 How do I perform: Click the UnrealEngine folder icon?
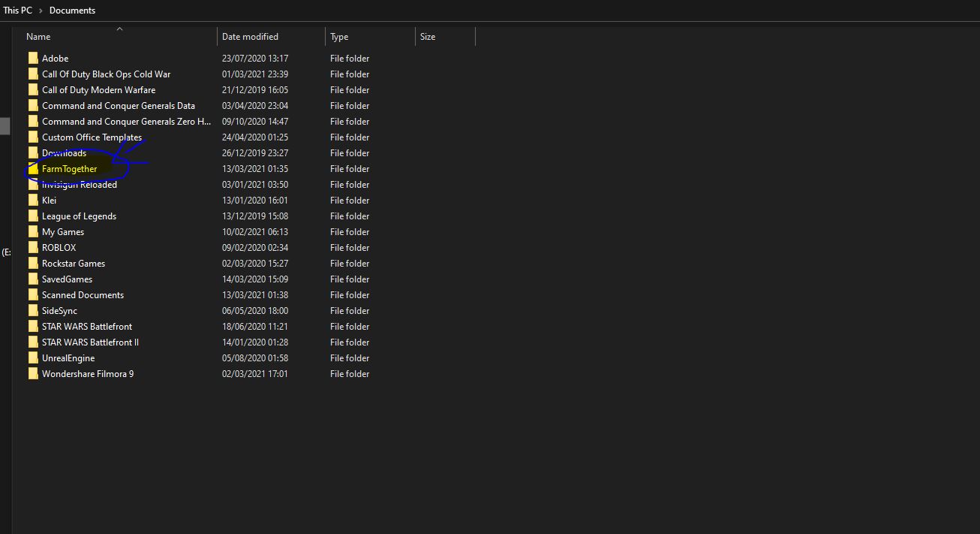tap(33, 358)
